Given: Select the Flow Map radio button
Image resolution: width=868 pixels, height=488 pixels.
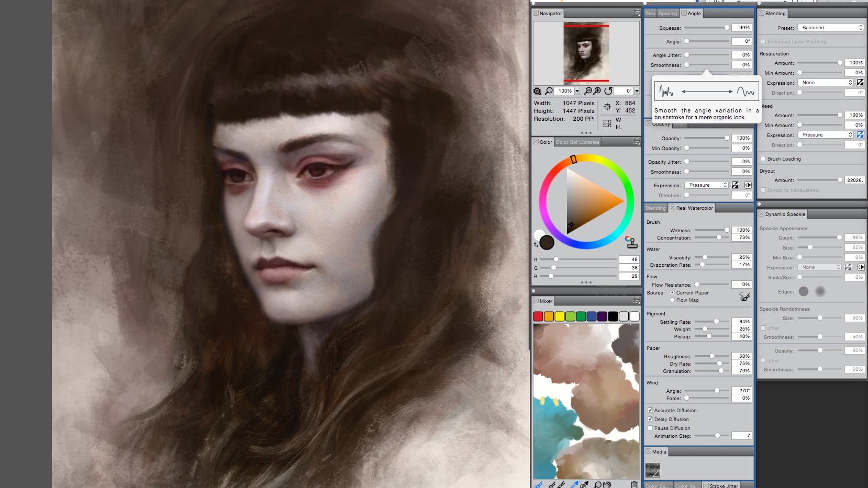Looking at the screenshot, I should click(x=672, y=300).
